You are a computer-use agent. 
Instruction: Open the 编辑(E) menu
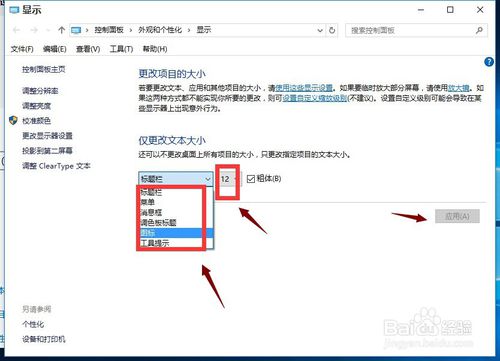[x=55, y=49]
